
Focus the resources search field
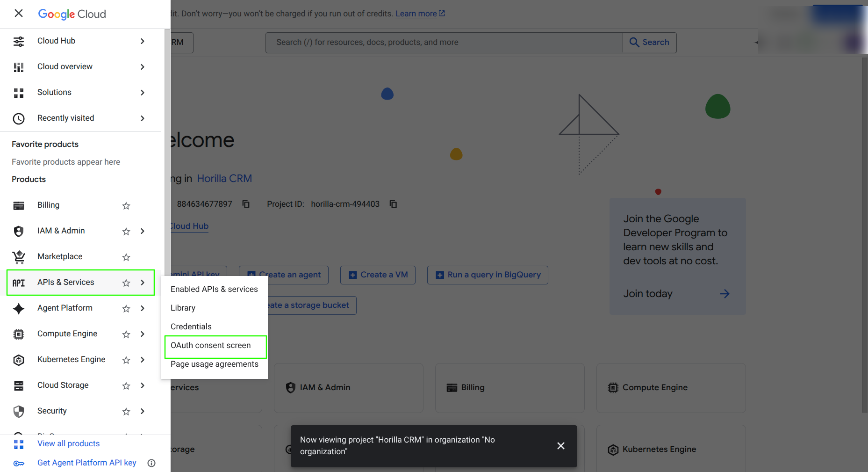[444, 42]
